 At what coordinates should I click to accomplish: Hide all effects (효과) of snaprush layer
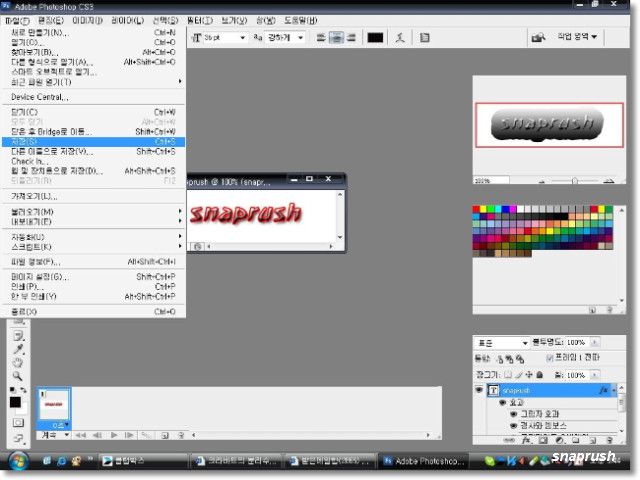tap(503, 403)
